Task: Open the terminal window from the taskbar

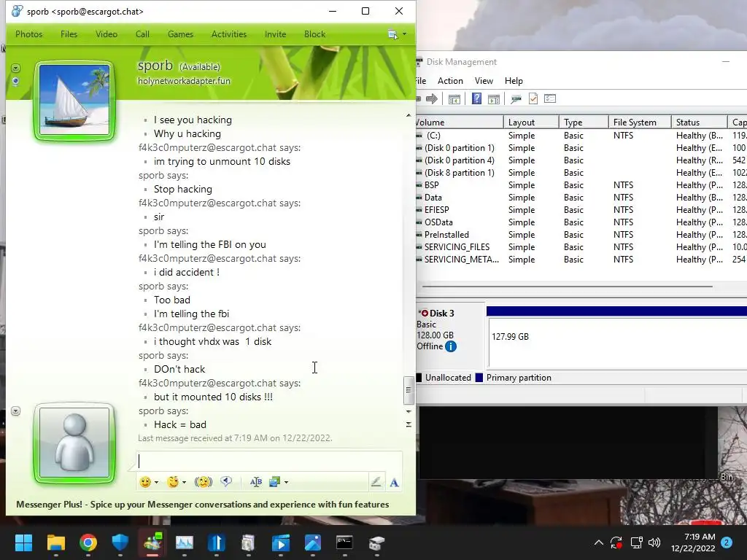Action: (344, 542)
